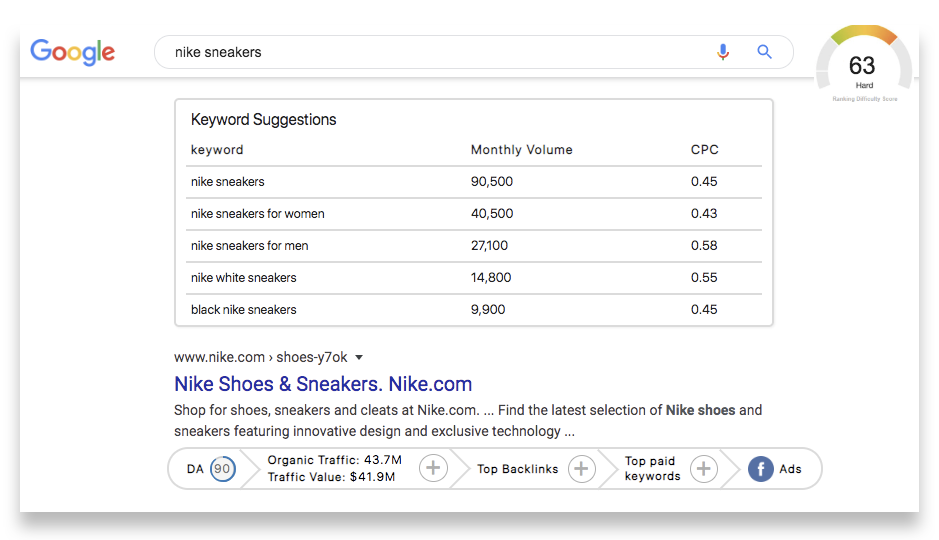Select the 'nike sneakers for women' keyword
This screenshot has width=939, height=540.
coord(258,214)
